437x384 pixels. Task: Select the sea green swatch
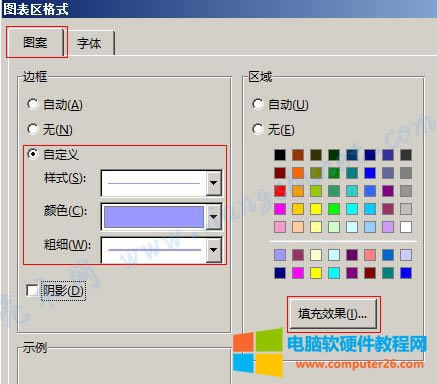pyautogui.click(x=334, y=191)
